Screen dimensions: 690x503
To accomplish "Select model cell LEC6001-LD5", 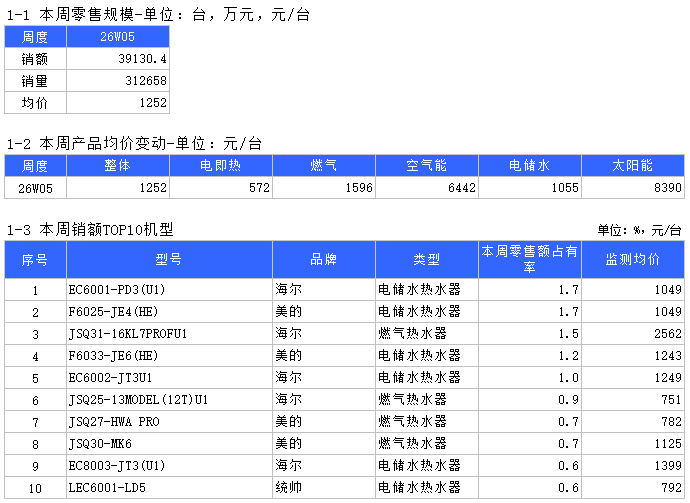I will pyautogui.click(x=169, y=488).
